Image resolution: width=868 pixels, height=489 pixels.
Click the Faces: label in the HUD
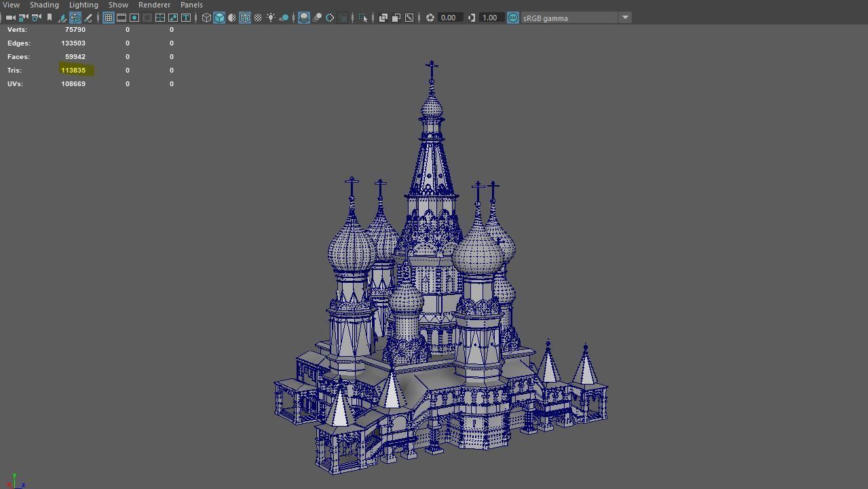pyautogui.click(x=18, y=57)
